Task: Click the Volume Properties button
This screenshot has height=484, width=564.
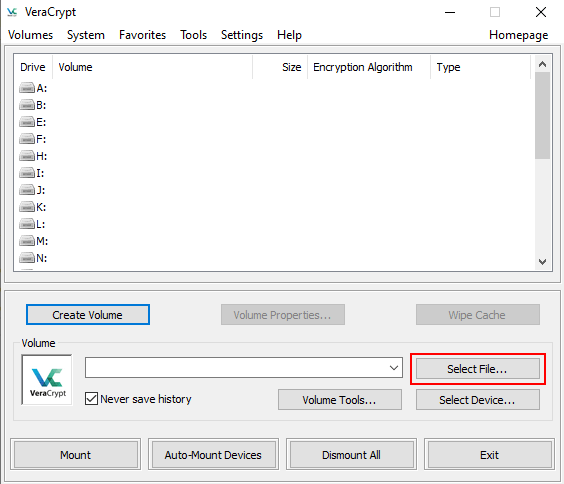Action: [283, 315]
